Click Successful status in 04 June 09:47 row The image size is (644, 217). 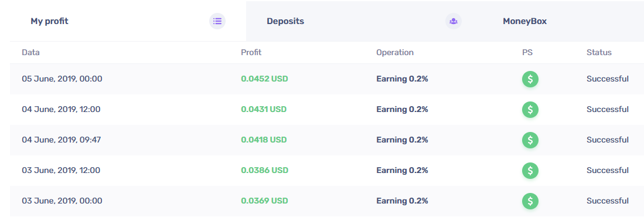pyautogui.click(x=608, y=140)
